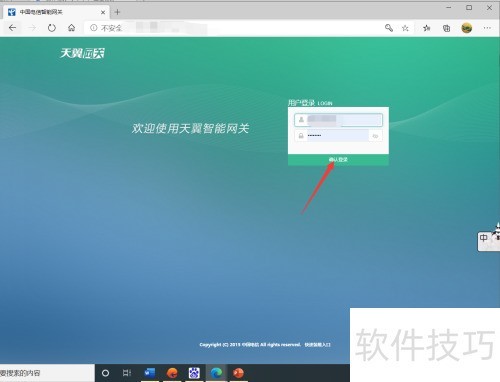Click the 不安全 site info icon

coord(94,28)
